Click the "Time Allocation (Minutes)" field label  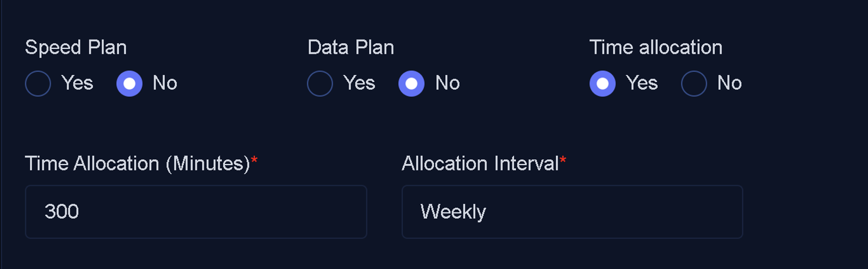coord(138,163)
